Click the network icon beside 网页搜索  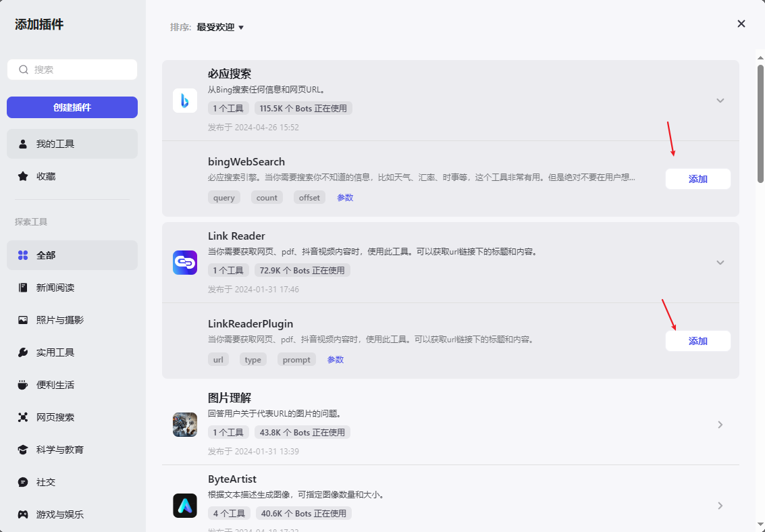pyautogui.click(x=23, y=417)
